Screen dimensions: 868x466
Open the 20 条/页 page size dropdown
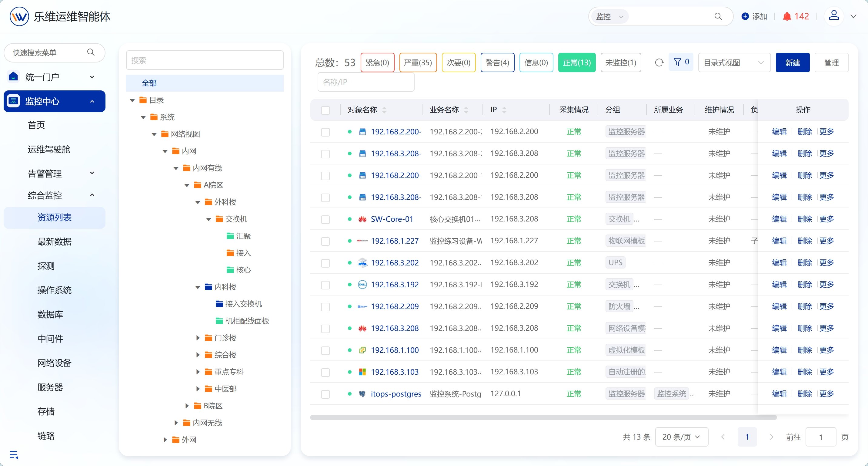click(x=681, y=437)
